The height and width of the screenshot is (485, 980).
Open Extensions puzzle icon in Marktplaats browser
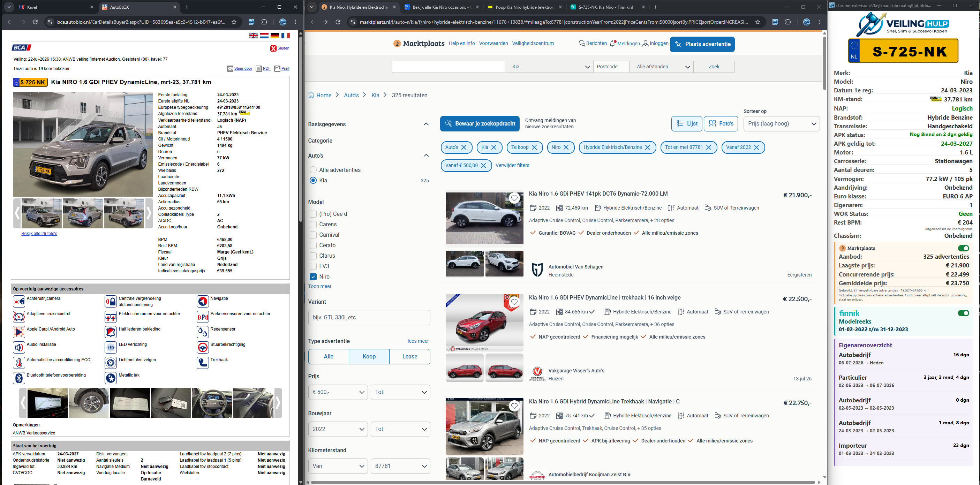(x=788, y=22)
